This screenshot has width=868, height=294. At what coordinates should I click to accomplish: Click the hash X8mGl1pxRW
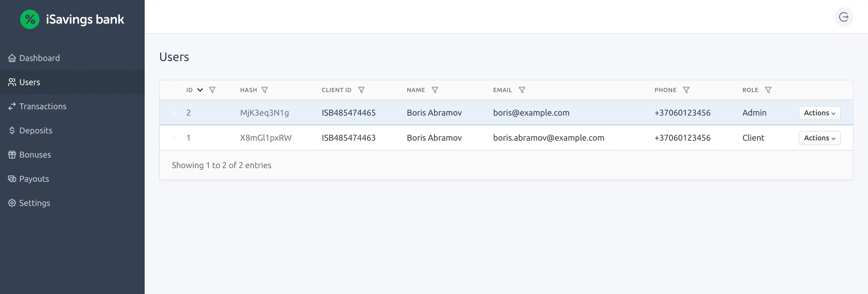(266, 138)
